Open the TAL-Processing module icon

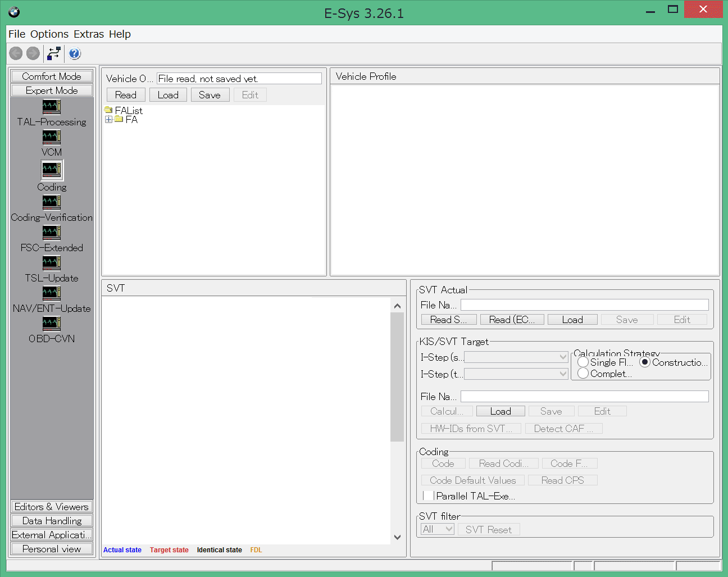[51, 106]
